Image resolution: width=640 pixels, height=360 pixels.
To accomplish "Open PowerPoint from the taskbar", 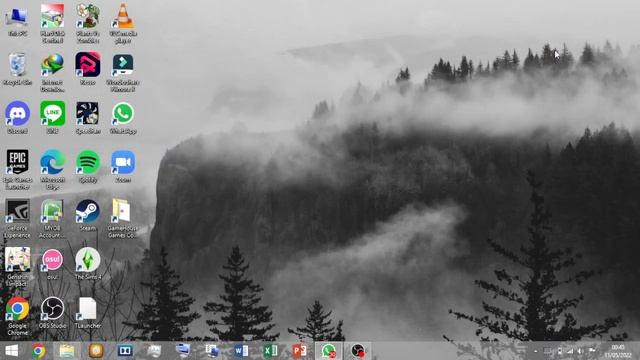I will (299, 351).
